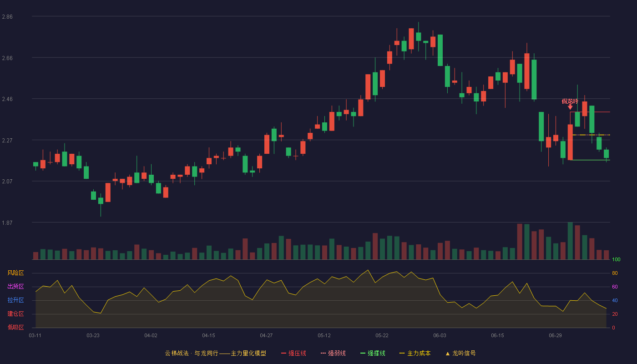Screen dimensions: 637x364
Task: Click the red 20 indicator scale value
Action: [x=615, y=314]
